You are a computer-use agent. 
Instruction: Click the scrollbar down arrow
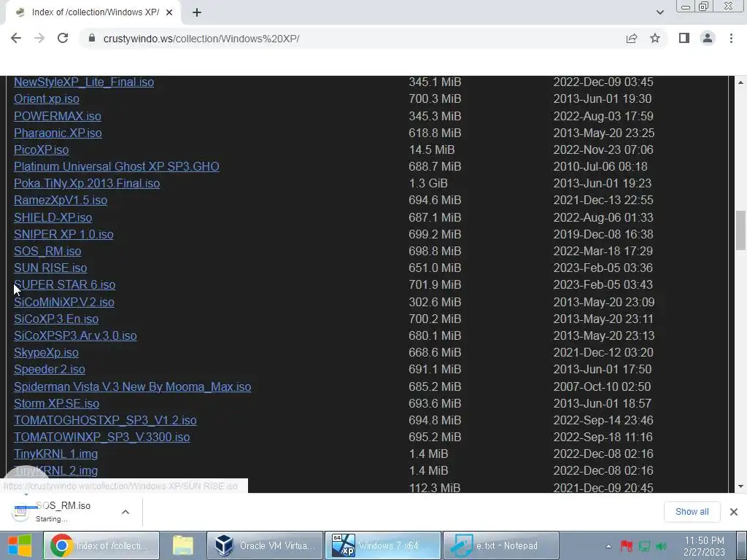pyautogui.click(x=740, y=486)
